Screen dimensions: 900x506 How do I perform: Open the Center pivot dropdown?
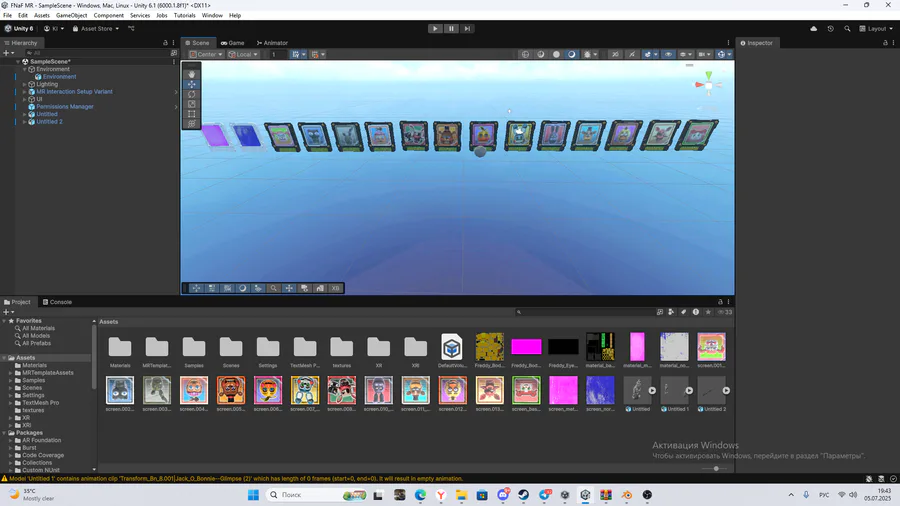point(206,55)
